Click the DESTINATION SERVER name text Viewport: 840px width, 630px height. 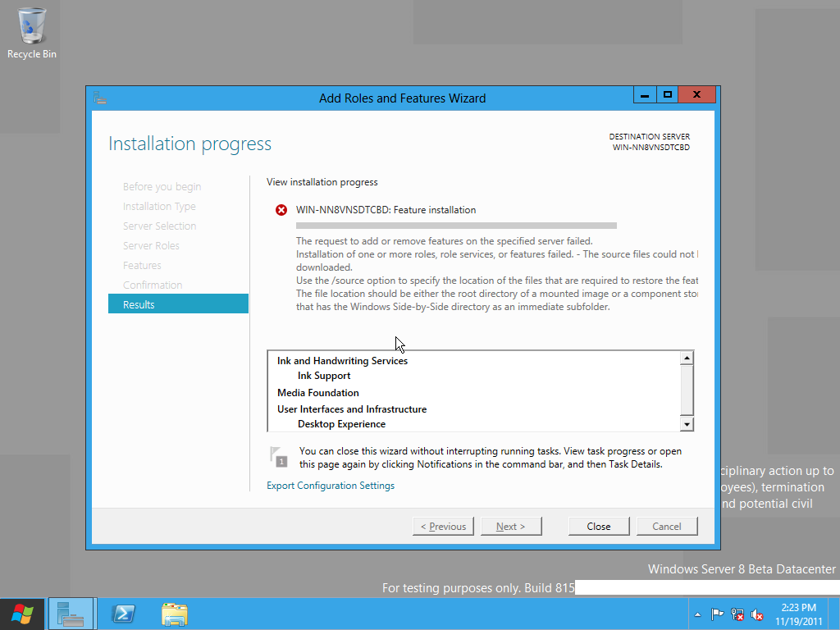point(651,148)
